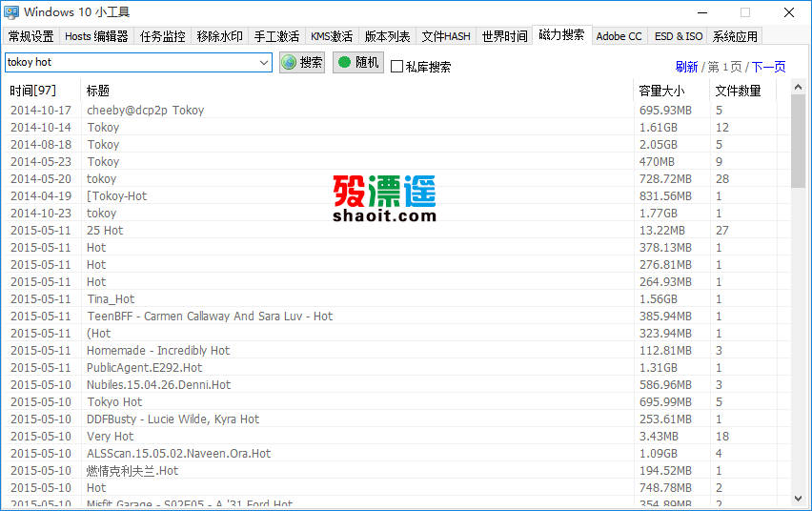Viewport: 812px width, 511px height.
Task: Expand the search keyword dropdown arrow
Action: [264, 63]
